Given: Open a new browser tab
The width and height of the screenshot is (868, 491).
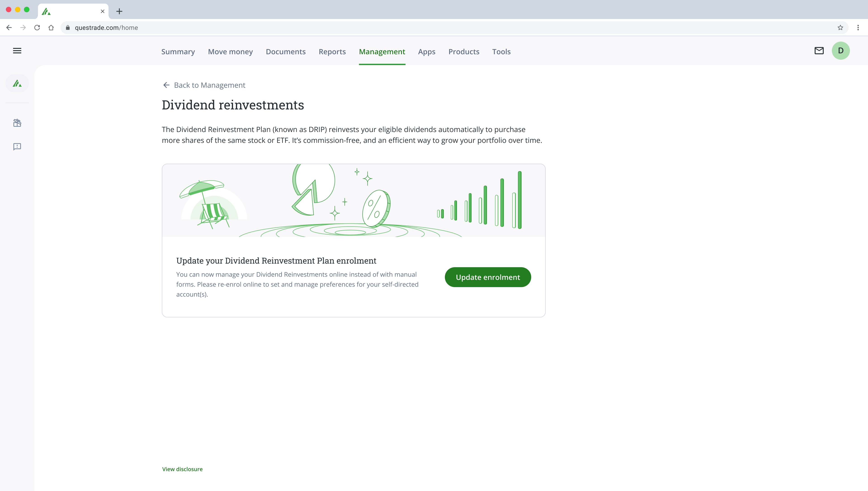Looking at the screenshot, I should (x=119, y=11).
